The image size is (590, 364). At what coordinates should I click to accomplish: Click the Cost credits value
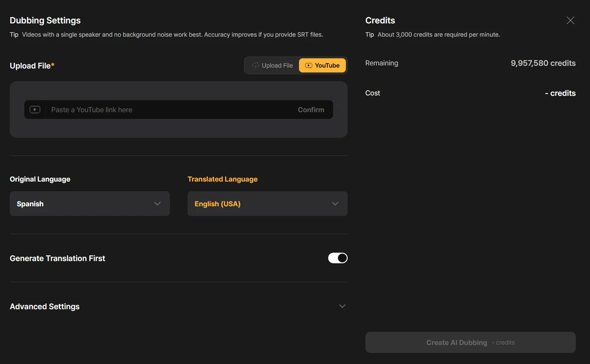tap(560, 93)
